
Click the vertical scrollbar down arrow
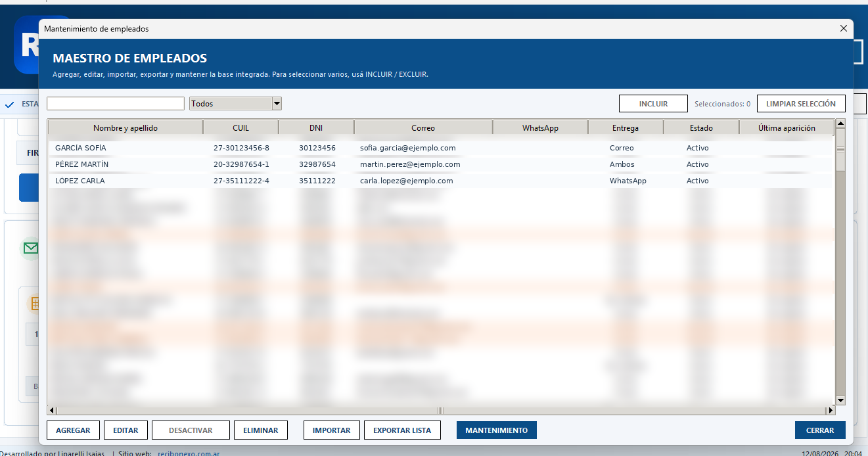[840, 401]
